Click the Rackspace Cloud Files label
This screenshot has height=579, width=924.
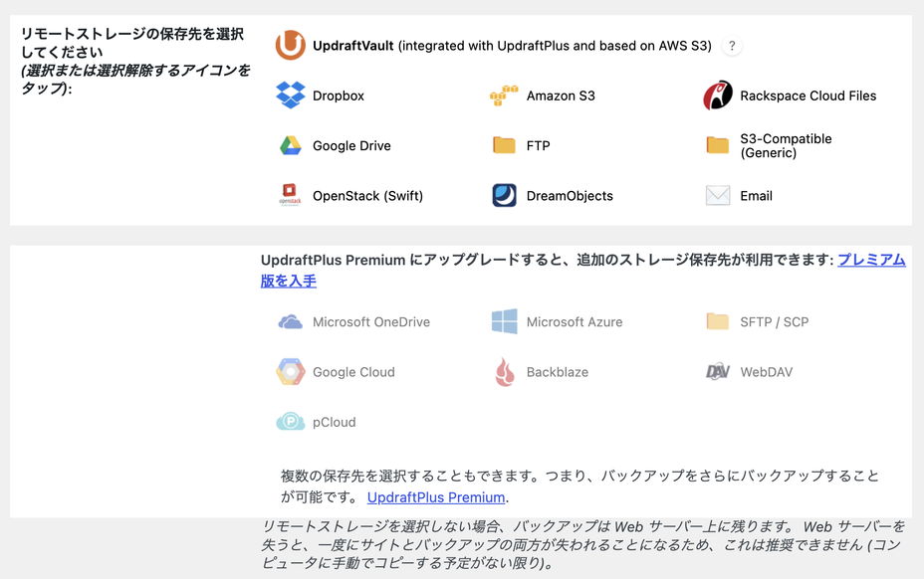click(x=808, y=96)
